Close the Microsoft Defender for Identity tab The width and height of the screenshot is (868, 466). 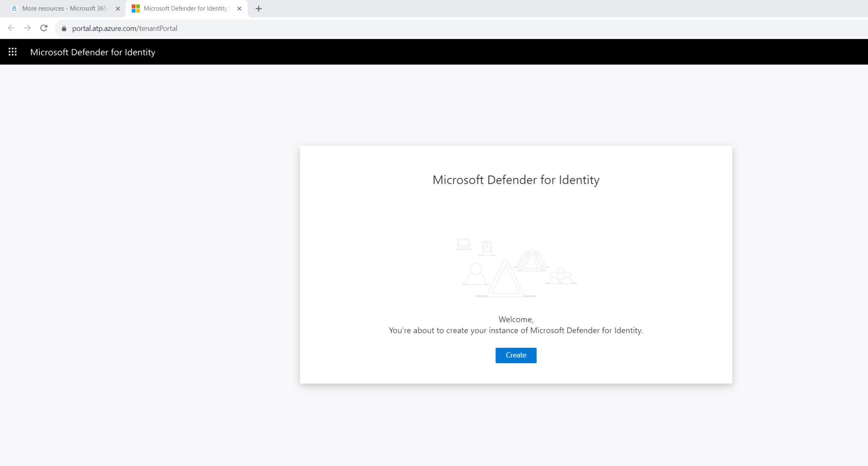tap(239, 8)
